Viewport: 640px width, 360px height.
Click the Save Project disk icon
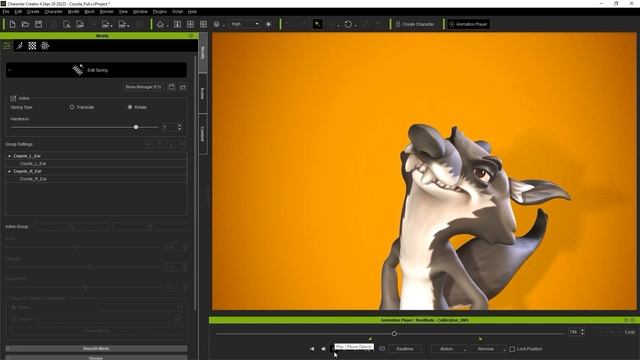pos(38,24)
